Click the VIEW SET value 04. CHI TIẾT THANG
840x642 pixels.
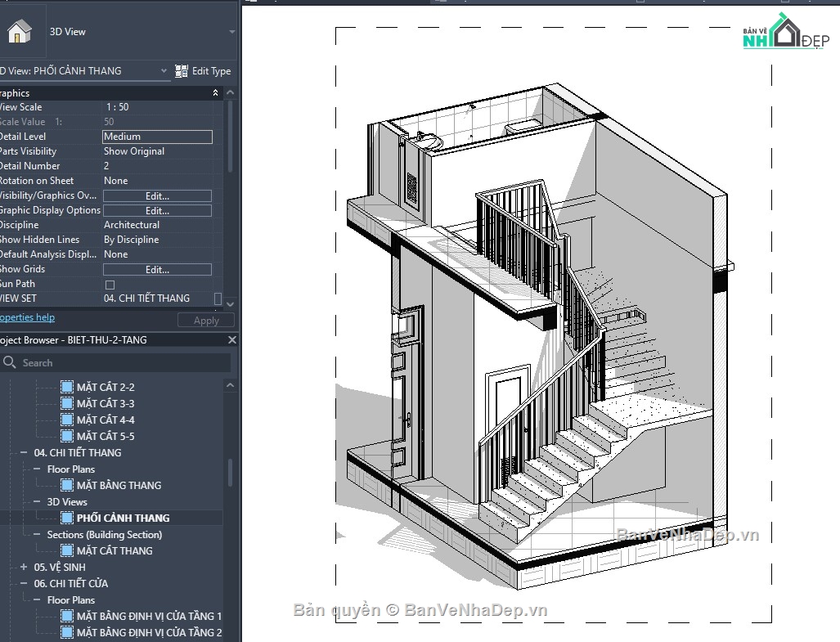(x=146, y=299)
